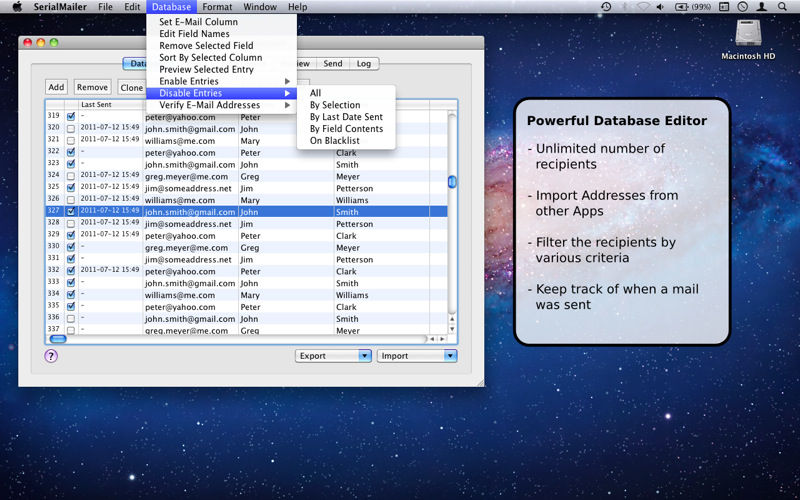The width and height of the screenshot is (800, 500).
Task: Click first name Peter in row 335
Action: 251,307
